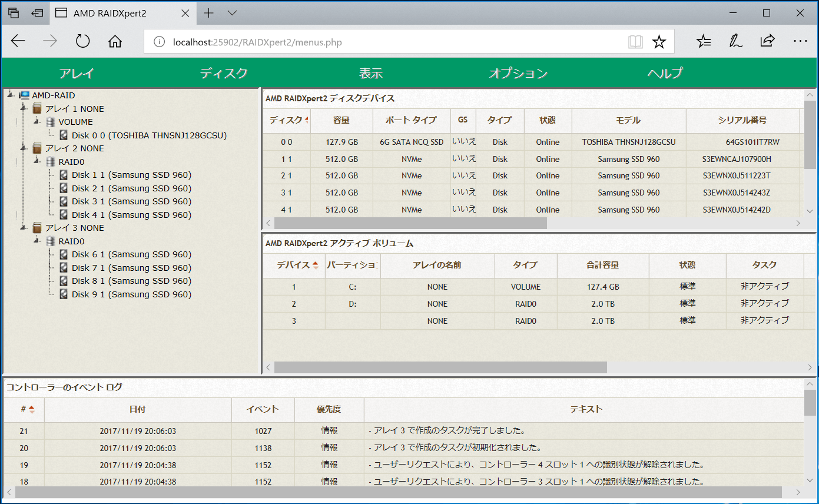819x504 pixels.
Task: Sort volumes by デバイス column header
Action: coord(294,265)
